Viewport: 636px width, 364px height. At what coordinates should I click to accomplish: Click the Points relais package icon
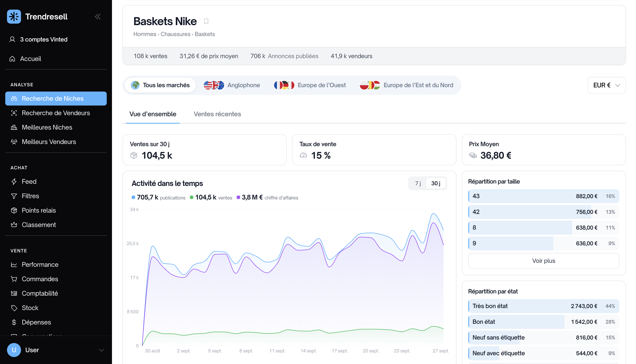tap(14, 210)
